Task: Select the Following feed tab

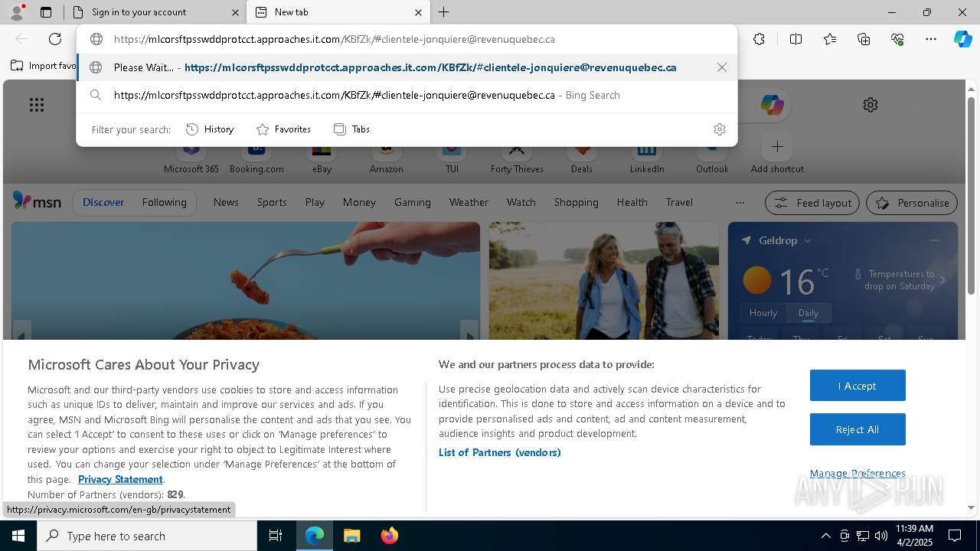Action: (x=164, y=202)
